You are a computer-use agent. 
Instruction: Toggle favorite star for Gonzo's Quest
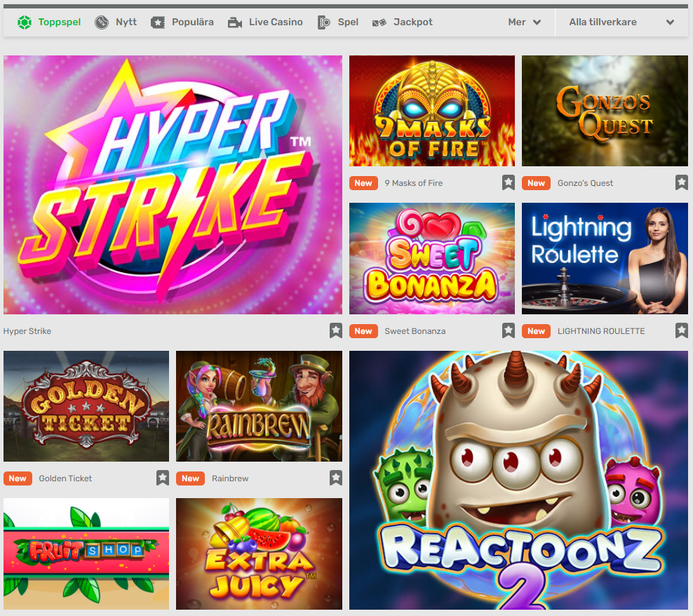tap(682, 182)
